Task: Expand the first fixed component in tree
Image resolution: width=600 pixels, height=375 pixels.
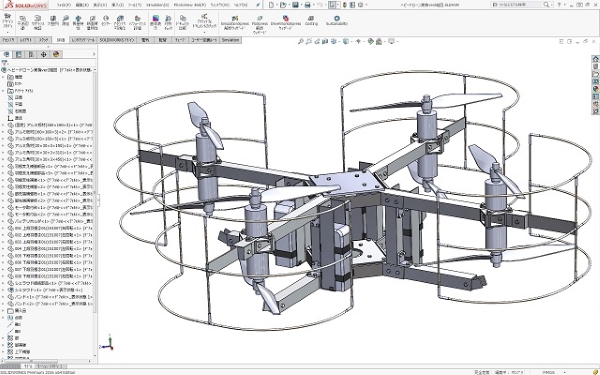Action: pyautogui.click(x=3, y=125)
